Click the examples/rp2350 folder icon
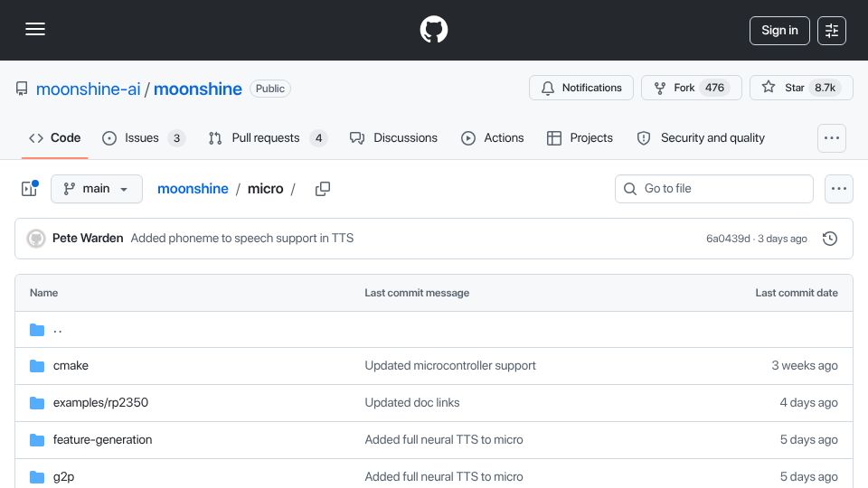 click(37, 403)
